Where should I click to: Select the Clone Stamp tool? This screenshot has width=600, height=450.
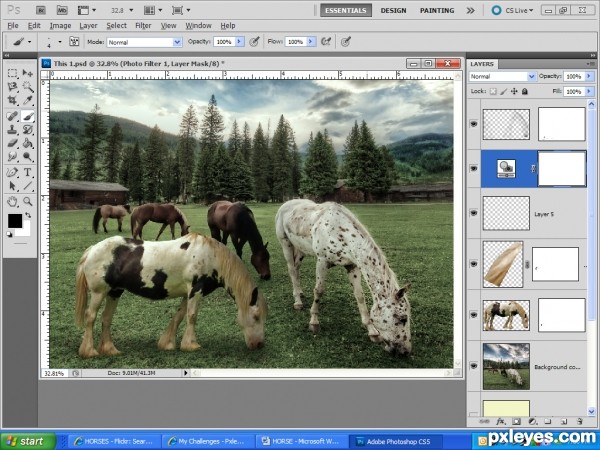(x=13, y=129)
